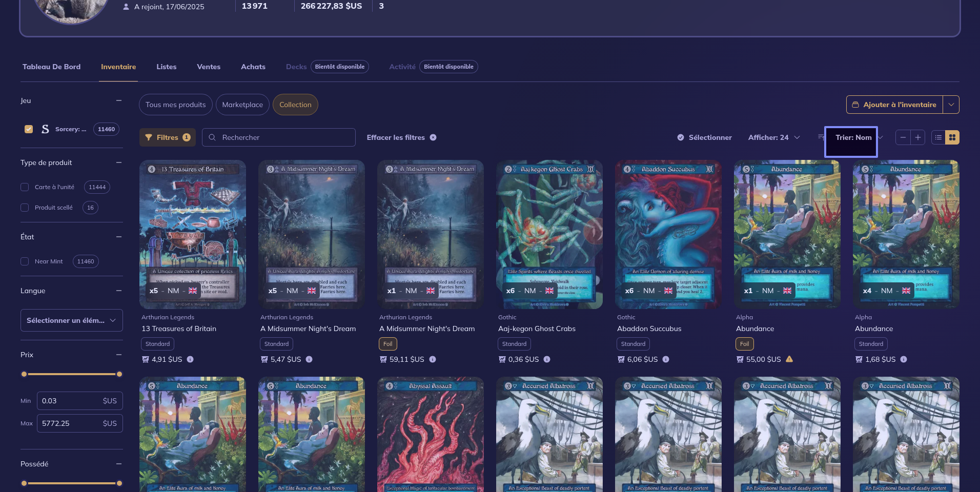Click the Prix slider right handle
Screen dimensions: 980x492
[x=119, y=374]
